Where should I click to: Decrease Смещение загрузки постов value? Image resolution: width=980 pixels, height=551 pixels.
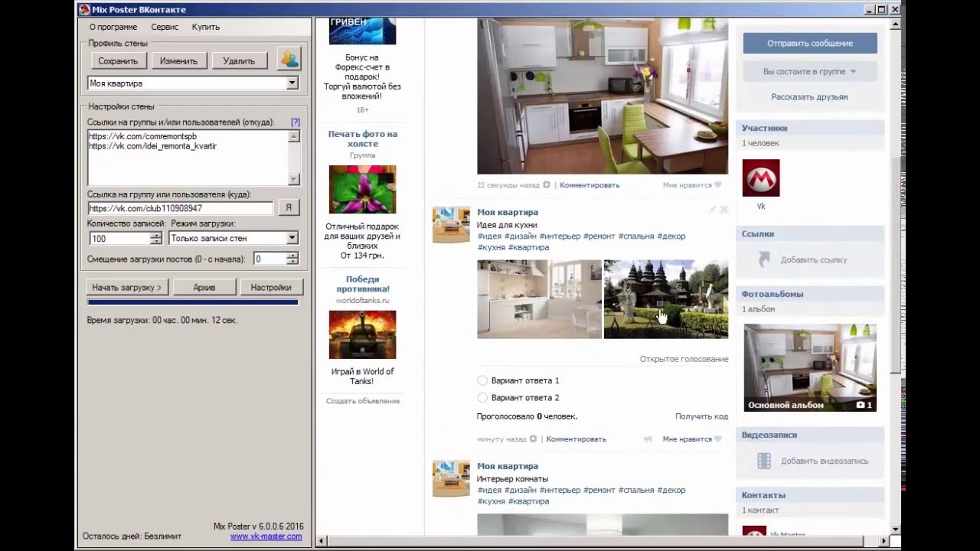coord(292,262)
